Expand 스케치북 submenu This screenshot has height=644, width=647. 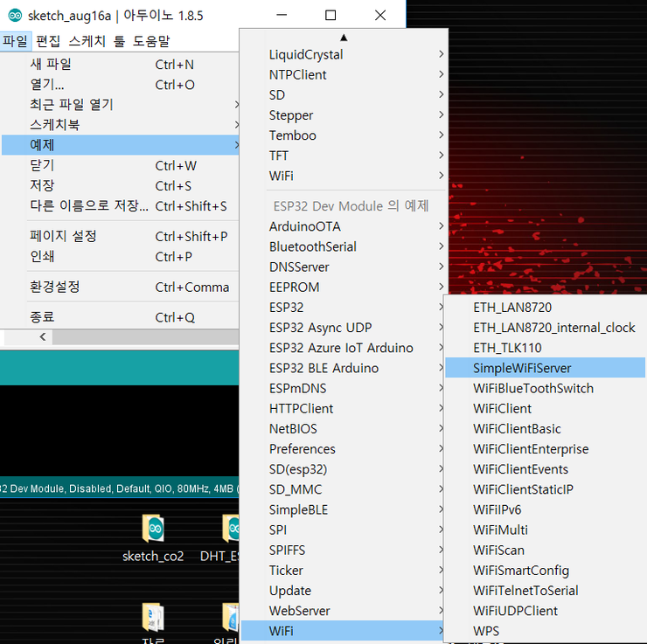point(121,125)
